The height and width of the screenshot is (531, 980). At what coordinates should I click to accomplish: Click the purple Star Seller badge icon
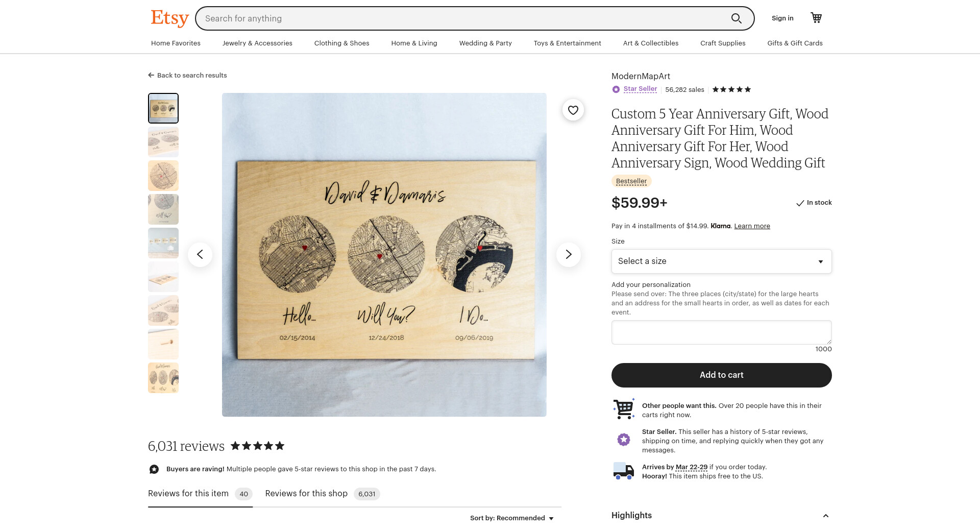(x=616, y=89)
